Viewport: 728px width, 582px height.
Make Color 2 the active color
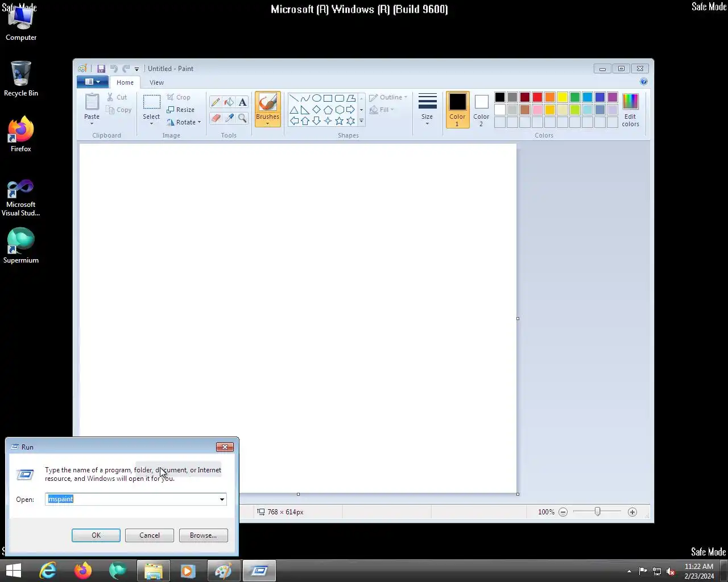[x=481, y=110]
